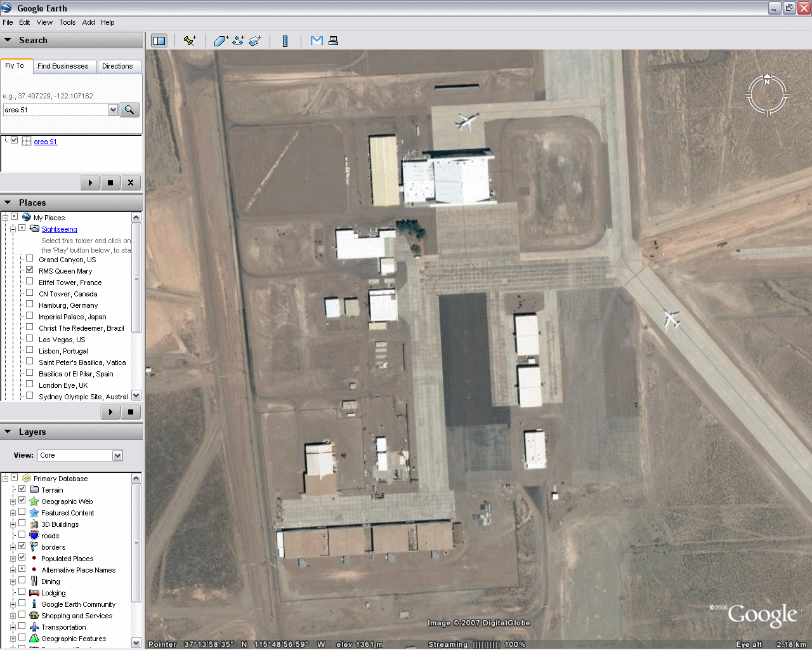The width and height of the screenshot is (812, 650).
Task: Open the Ruler measurement tool
Action: (285, 41)
